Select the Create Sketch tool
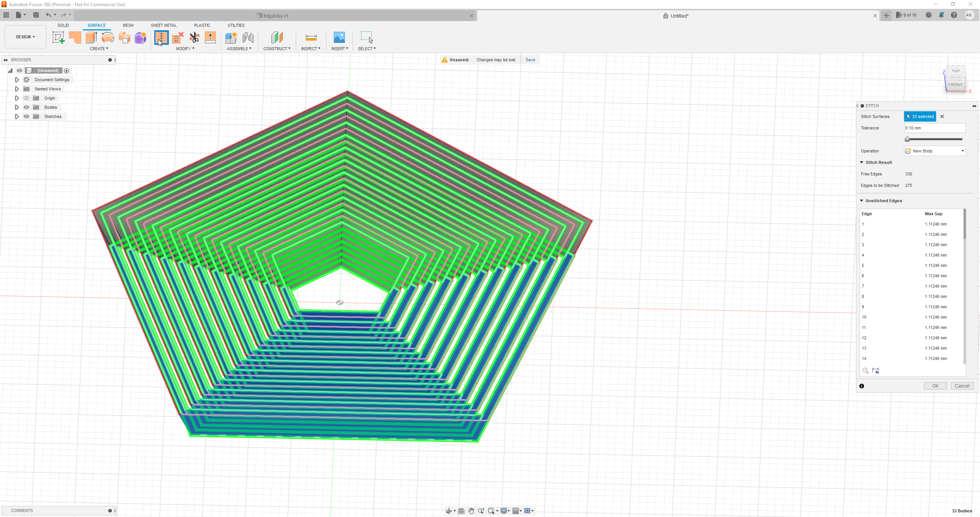980x517 pixels. 58,38
